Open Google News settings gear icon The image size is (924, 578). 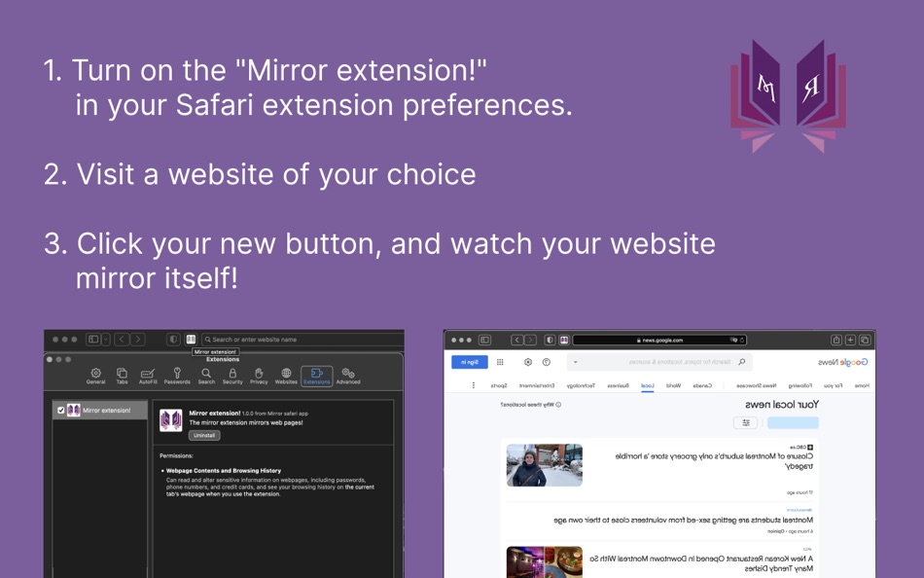(528, 362)
